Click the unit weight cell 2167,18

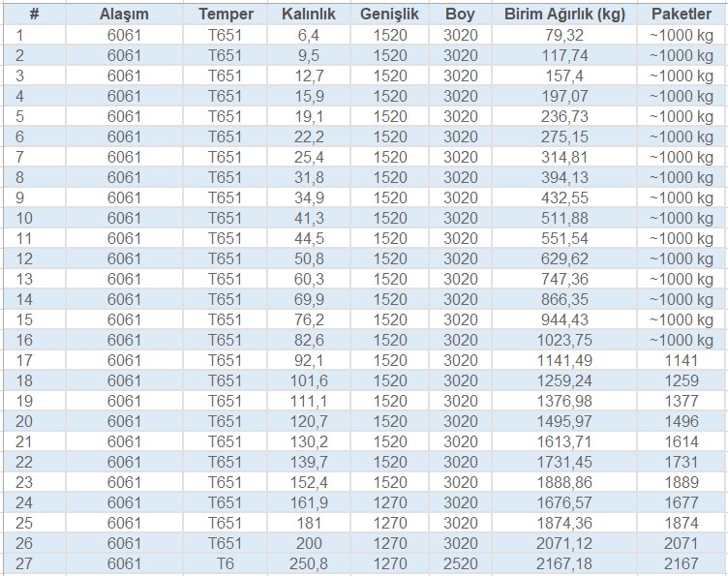tap(563, 563)
